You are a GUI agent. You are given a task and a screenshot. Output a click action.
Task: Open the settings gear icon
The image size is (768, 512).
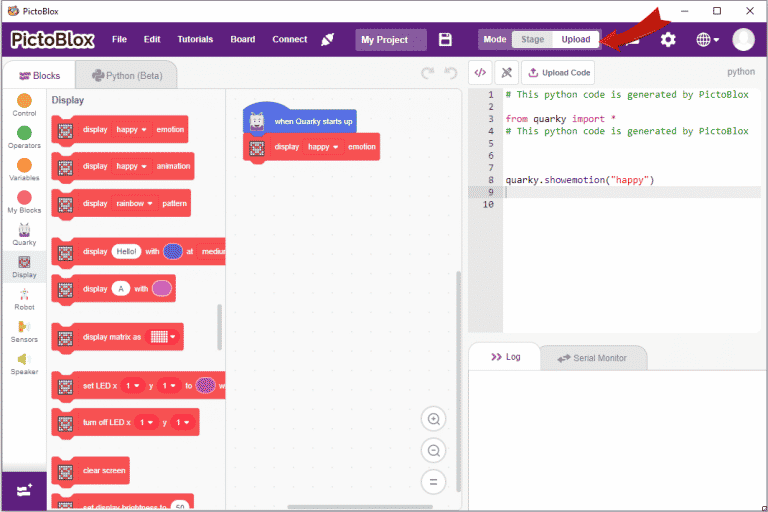(668, 39)
